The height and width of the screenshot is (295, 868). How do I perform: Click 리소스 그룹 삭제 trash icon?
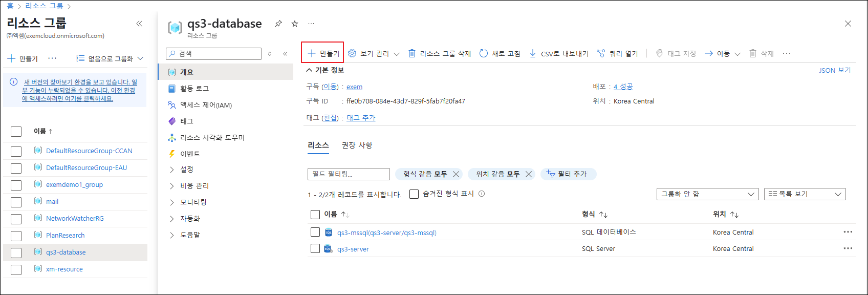pos(412,53)
